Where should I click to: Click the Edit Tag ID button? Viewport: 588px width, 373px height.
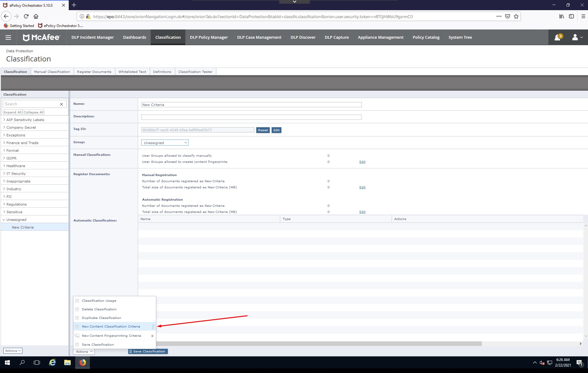277,130
